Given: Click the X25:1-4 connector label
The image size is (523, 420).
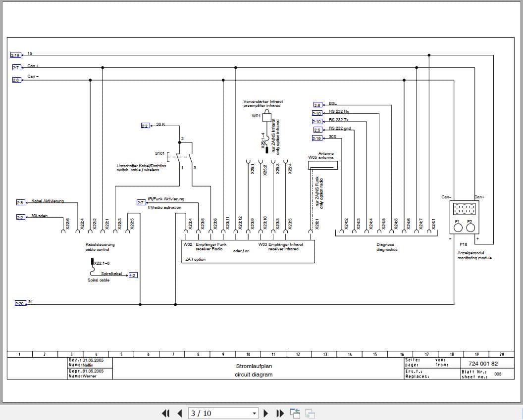Looking at the screenshot, I should [x=263, y=140].
